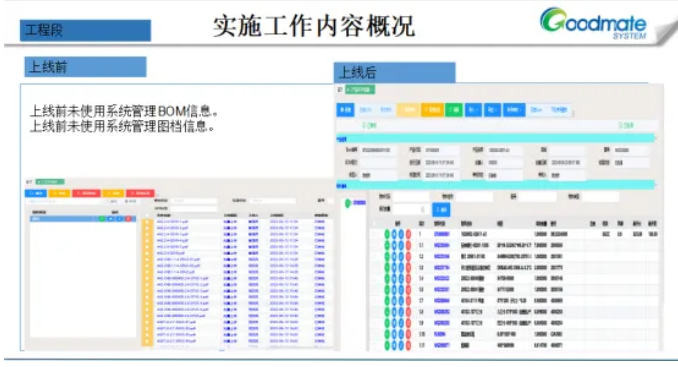Click red circle icon in BOM row 1.3
The height and width of the screenshot is (367, 678).
pyautogui.click(x=408, y=268)
